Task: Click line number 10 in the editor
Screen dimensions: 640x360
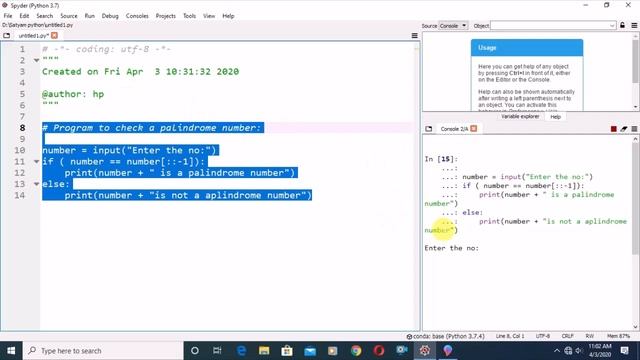Action: click(20, 151)
